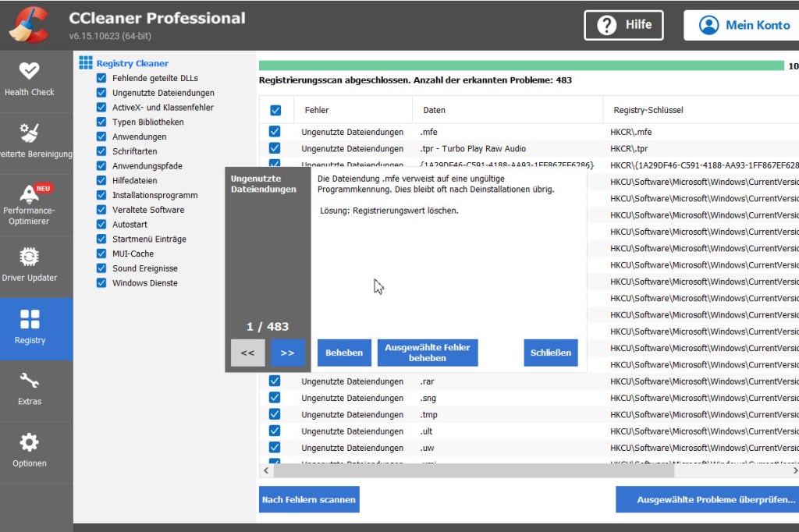The height and width of the screenshot is (532, 799).
Task: Open the Extras wrench section
Action: 29,390
